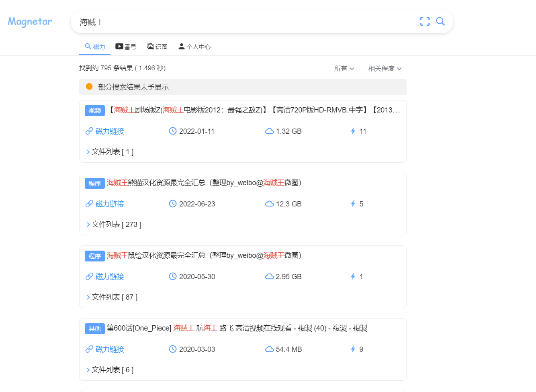Click the cloud icon beside 1.32 GB

tap(269, 131)
